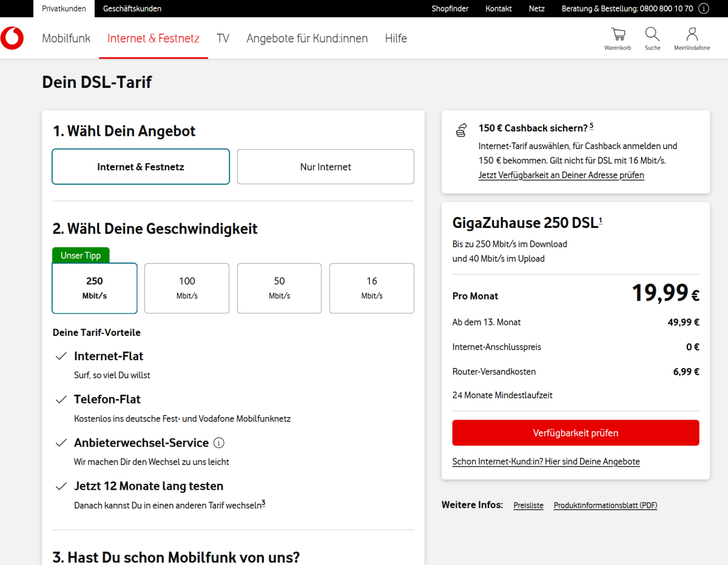
Task: Click the 49,99 € price after month 13
Action: click(684, 323)
